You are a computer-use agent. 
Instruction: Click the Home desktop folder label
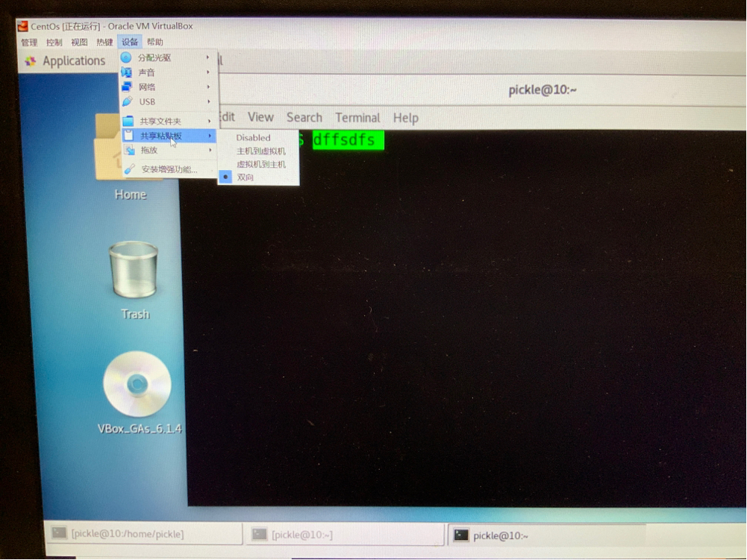coord(131,195)
